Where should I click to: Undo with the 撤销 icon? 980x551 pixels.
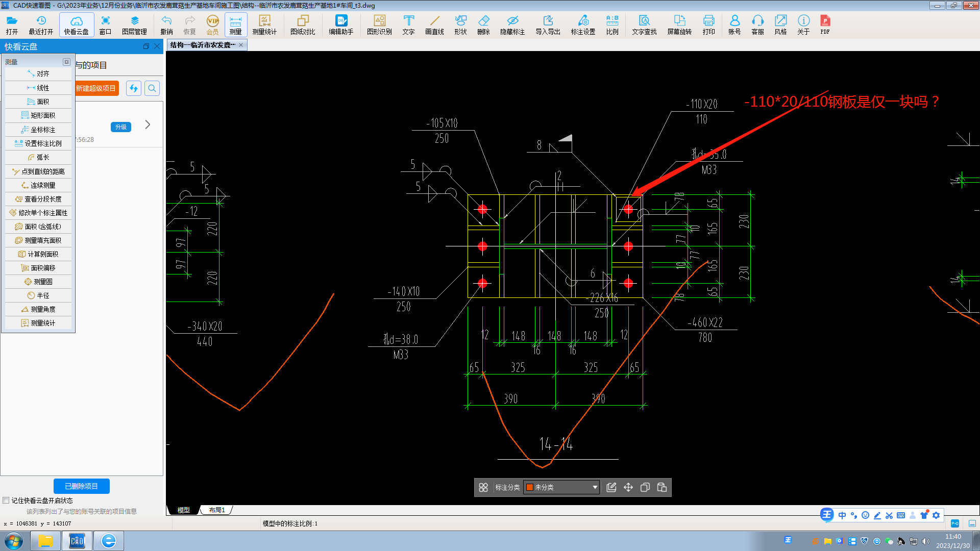point(166,24)
